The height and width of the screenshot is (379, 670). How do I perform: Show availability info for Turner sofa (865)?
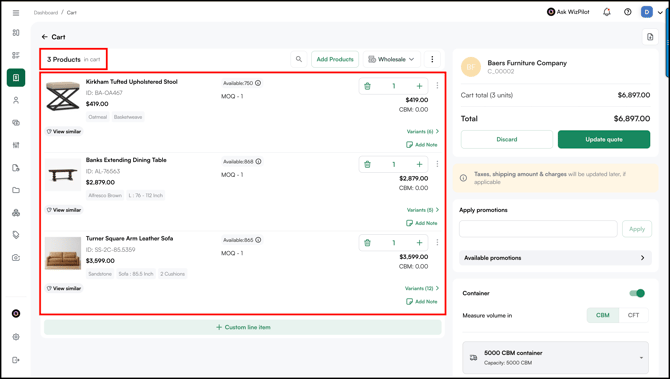point(258,240)
